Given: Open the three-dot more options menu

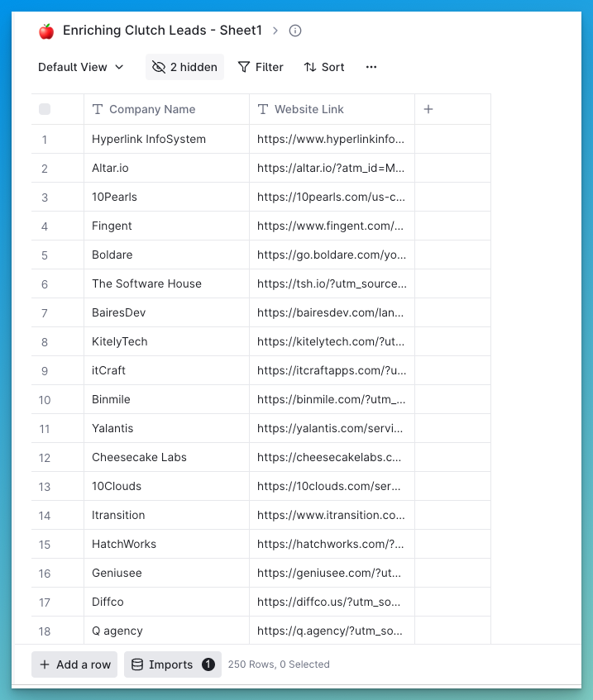Looking at the screenshot, I should (x=371, y=67).
